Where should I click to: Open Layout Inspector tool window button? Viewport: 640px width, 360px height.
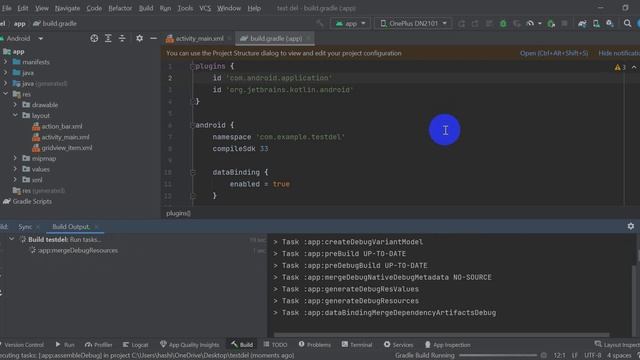click(x=617, y=345)
